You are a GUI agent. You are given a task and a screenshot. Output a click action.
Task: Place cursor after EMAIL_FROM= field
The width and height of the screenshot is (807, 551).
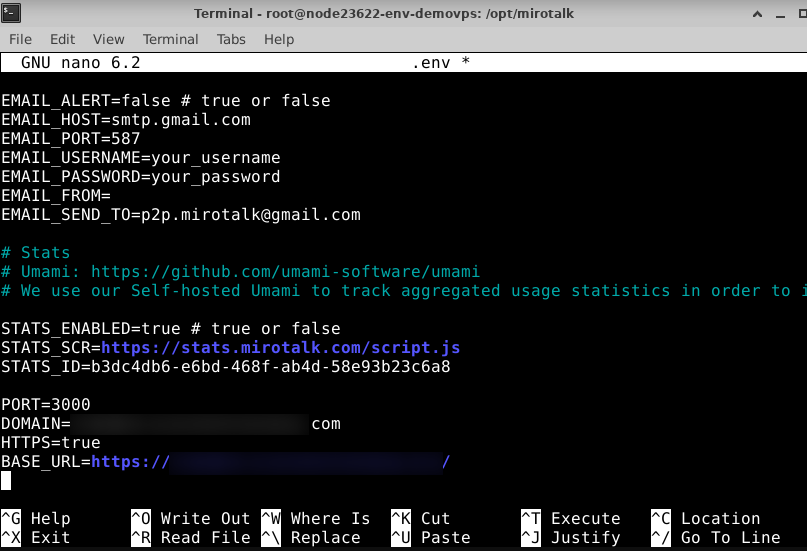click(x=116, y=196)
